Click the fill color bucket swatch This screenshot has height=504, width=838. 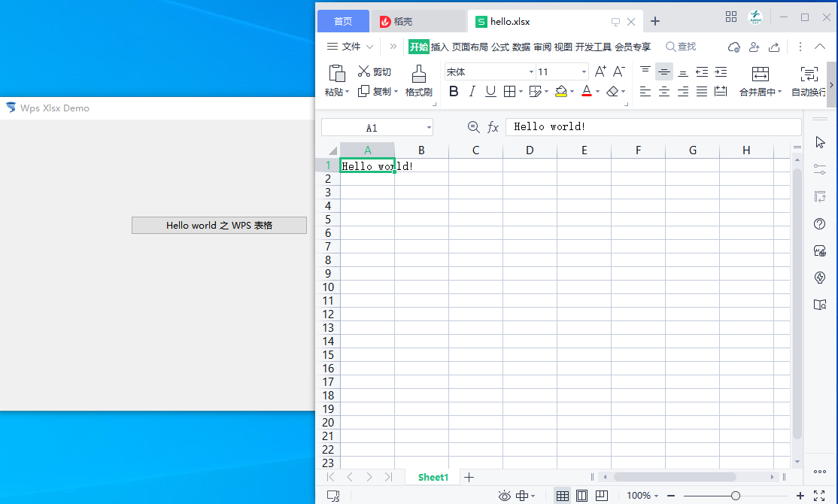click(x=560, y=92)
